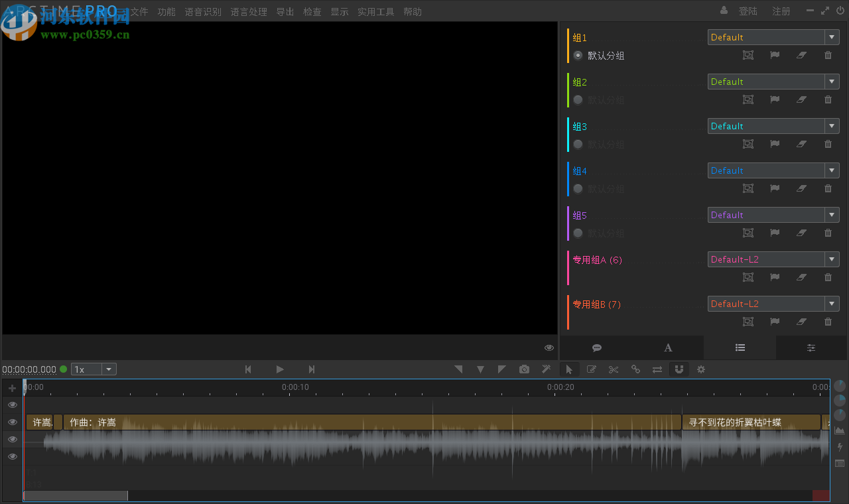Screen dimensions: 849x504
Task: Open the link clips tool
Action: (x=635, y=369)
